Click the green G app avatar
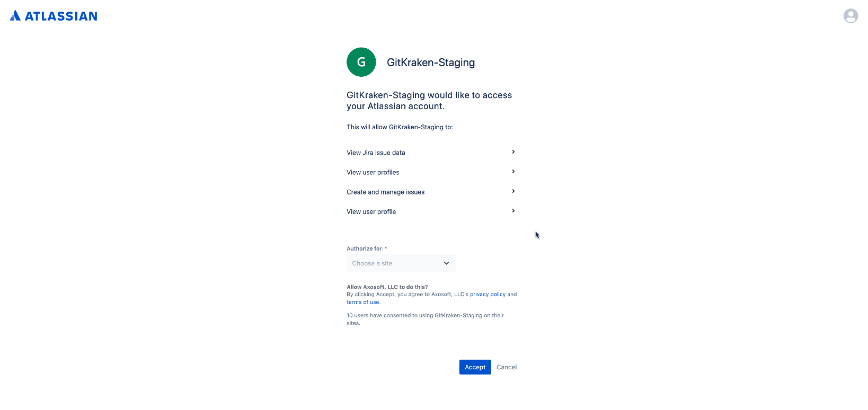 click(361, 63)
